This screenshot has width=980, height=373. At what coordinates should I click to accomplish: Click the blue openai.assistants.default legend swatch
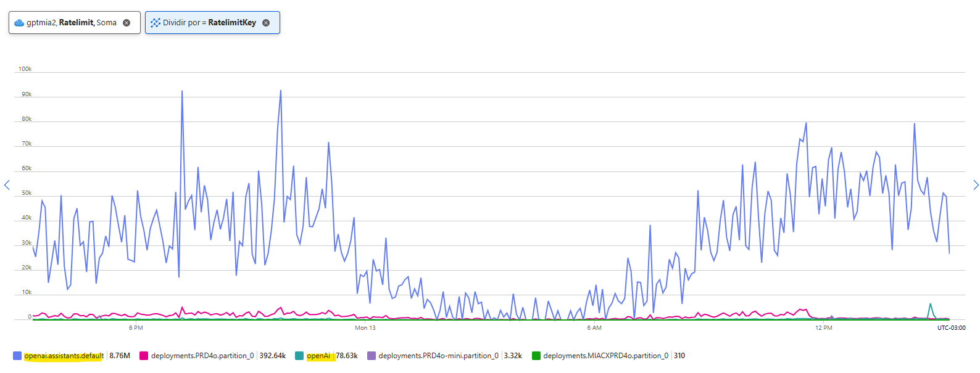click(x=17, y=356)
